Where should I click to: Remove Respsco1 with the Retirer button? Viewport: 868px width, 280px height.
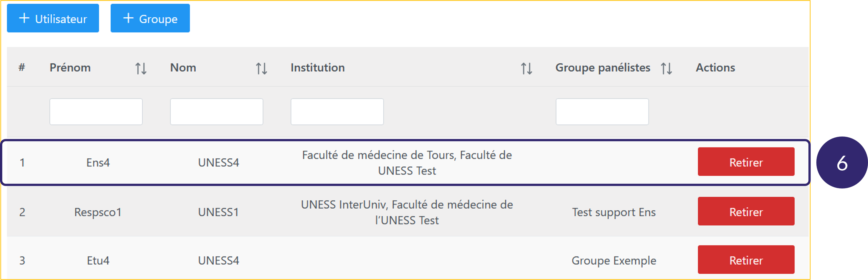point(746,212)
